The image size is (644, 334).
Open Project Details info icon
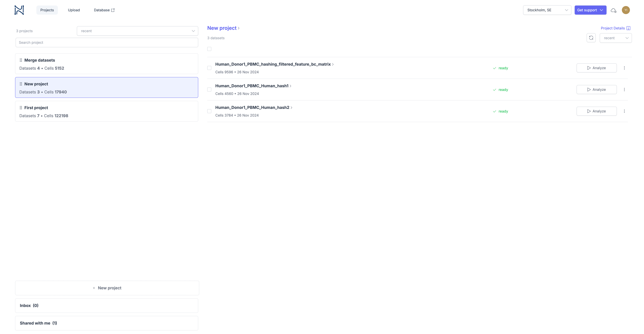(628, 28)
